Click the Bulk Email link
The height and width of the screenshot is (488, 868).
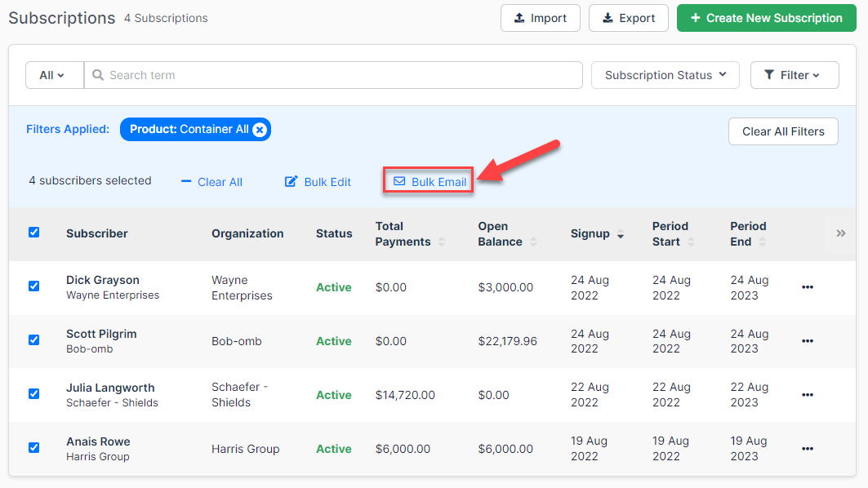point(430,181)
